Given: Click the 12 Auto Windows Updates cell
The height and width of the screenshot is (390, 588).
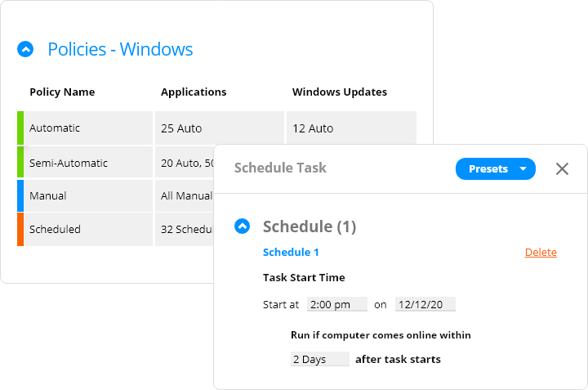Looking at the screenshot, I should (x=351, y=128).
